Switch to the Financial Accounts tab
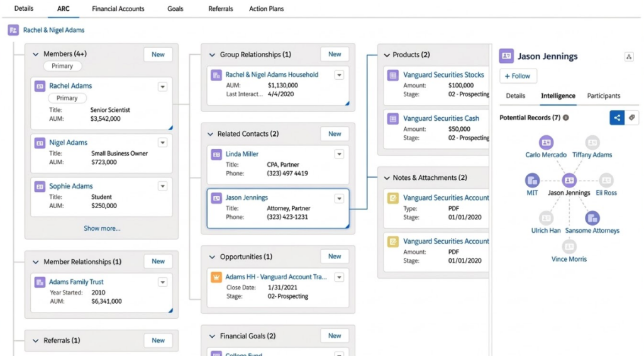 point(118,9)
